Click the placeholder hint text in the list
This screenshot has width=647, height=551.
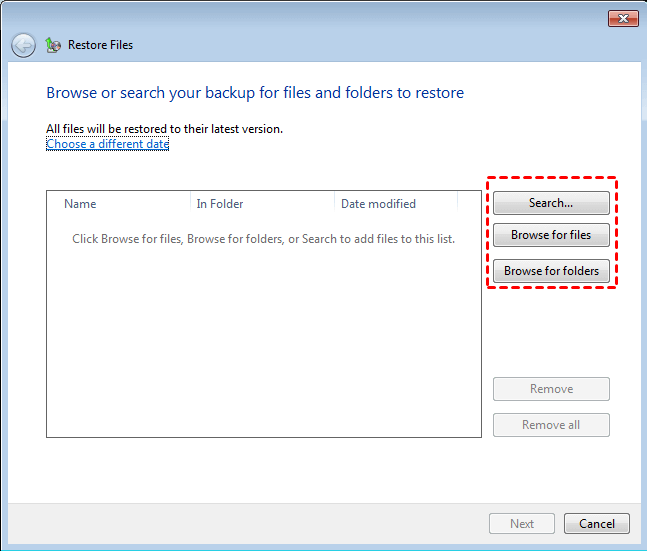pos(263,240)
